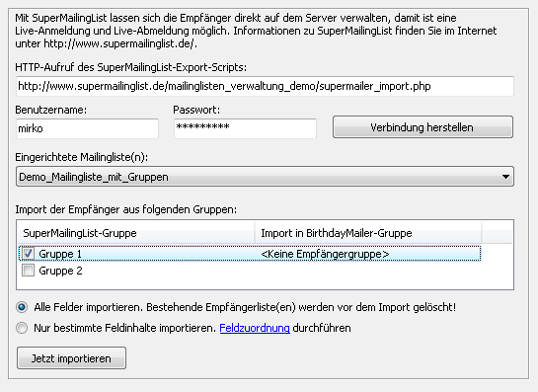This screenshot has height=392, width=538.
Task: Click the Verbindung herstellen button
Action: [423, 127]
